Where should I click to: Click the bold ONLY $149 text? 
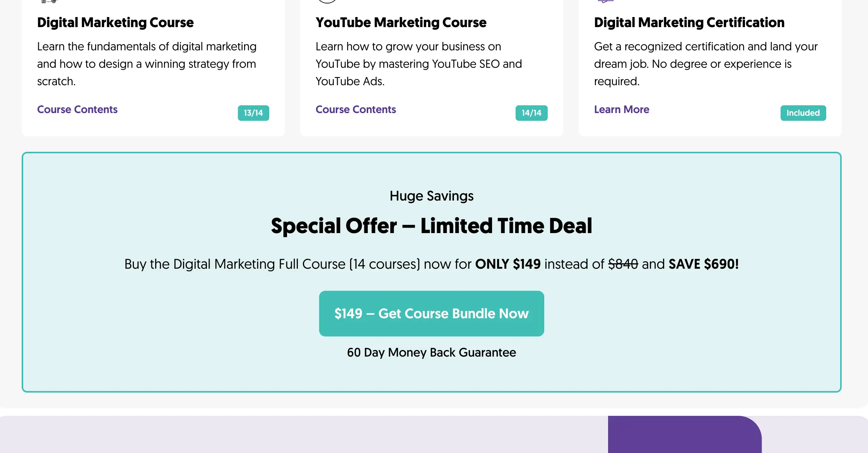click(507, 264)
